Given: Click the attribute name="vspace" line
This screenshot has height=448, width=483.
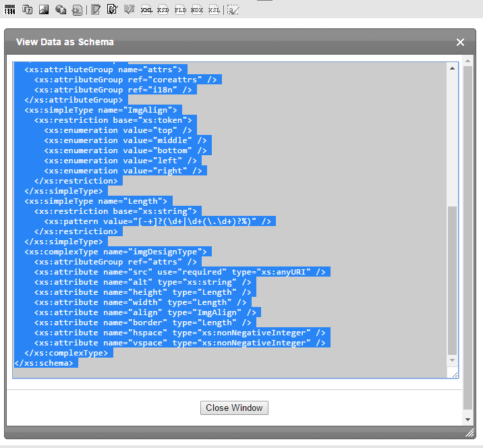Looking at the screenshot, I should coord(180,343).
